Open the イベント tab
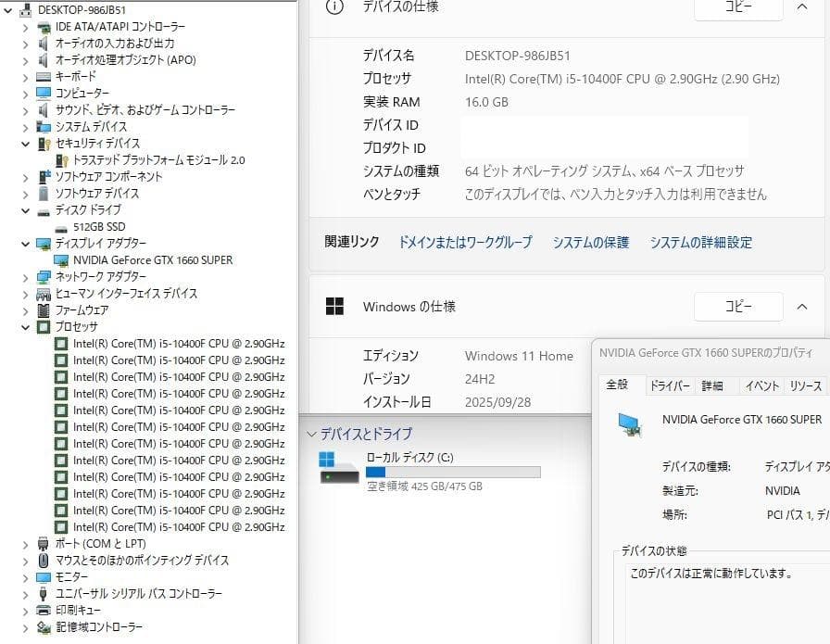This screenshot has height=644, width=830. [761, 385]
